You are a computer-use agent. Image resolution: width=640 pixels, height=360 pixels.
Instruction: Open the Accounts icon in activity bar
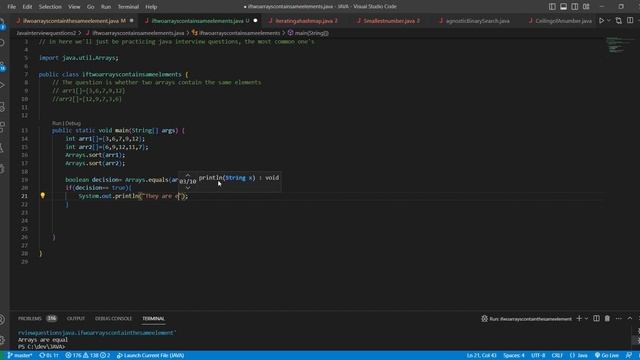(3, 319)
